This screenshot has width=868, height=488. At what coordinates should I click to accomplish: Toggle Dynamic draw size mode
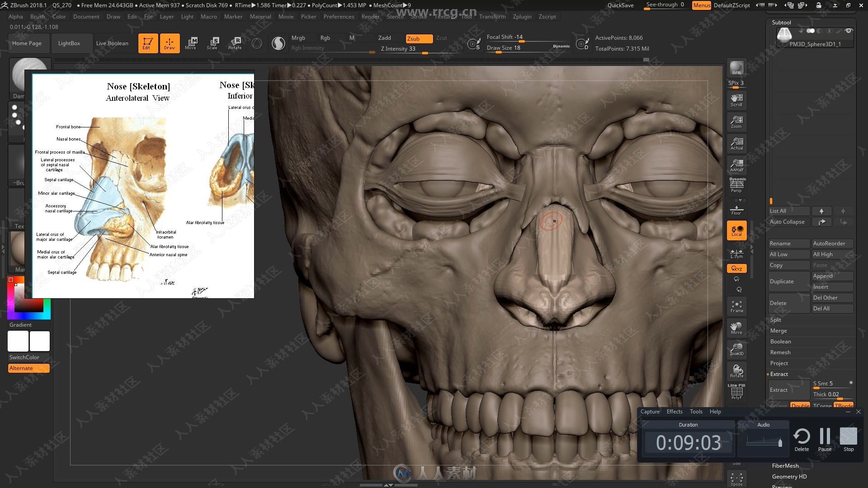561,46
